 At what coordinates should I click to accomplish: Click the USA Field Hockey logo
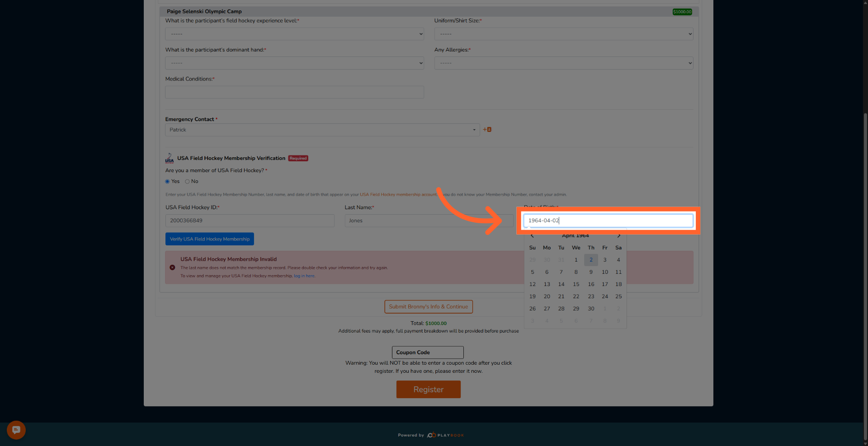click(170, 158)
